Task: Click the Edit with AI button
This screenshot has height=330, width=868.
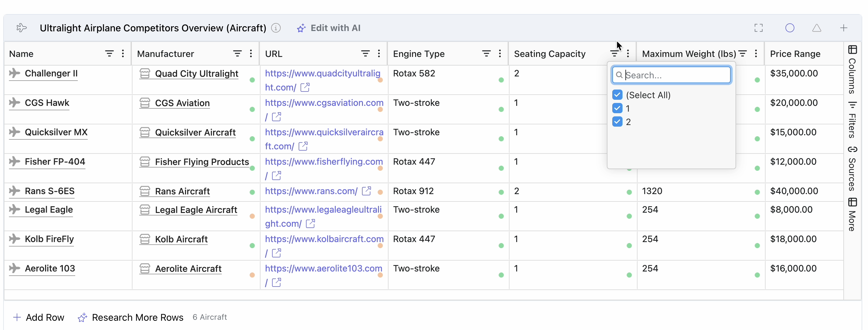Action: click(328, 28)
